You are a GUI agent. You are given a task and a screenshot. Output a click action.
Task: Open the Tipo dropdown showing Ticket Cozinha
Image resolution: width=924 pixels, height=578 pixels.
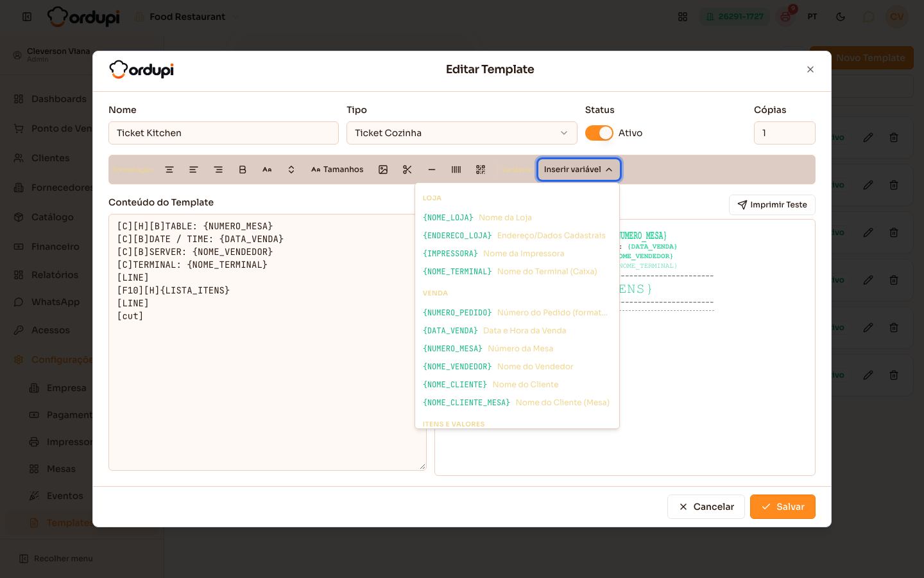click(x=462, y=133)
